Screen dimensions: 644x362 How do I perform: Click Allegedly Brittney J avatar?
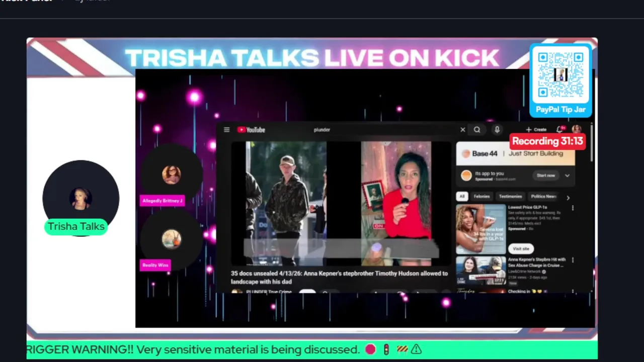(172, 174)
